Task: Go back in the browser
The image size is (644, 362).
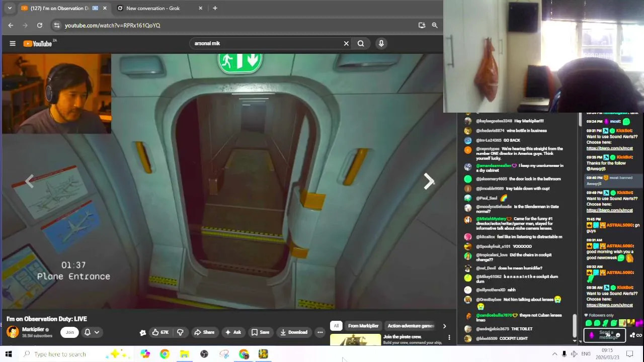Action: pos(11,25)
